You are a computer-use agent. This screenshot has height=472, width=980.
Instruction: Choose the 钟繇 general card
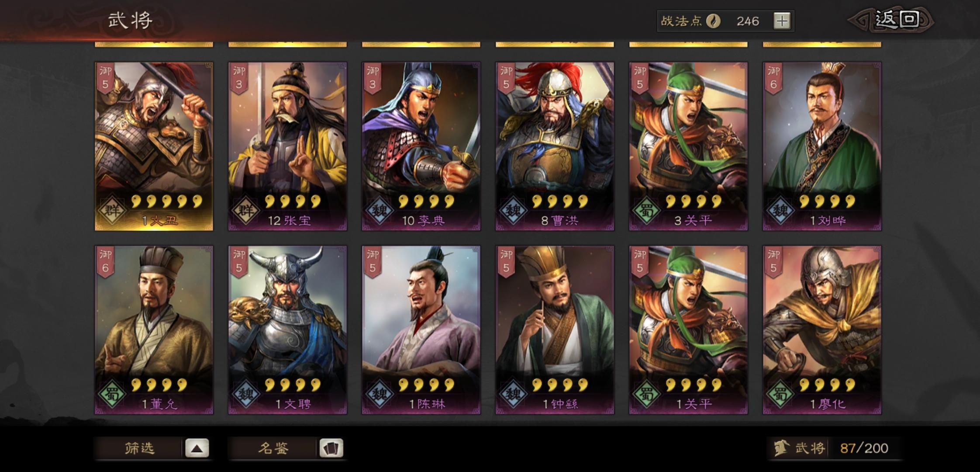(555, 330)
